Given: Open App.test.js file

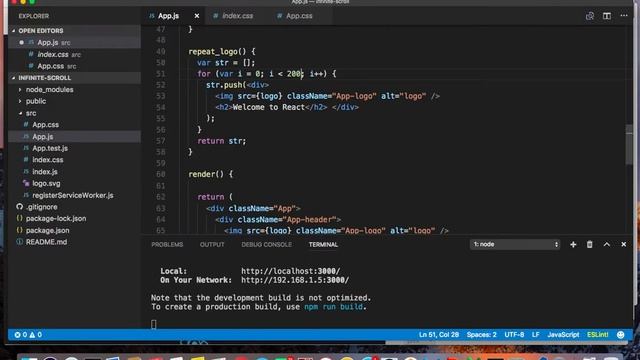Looking at the screenshot, I should 74,149.
